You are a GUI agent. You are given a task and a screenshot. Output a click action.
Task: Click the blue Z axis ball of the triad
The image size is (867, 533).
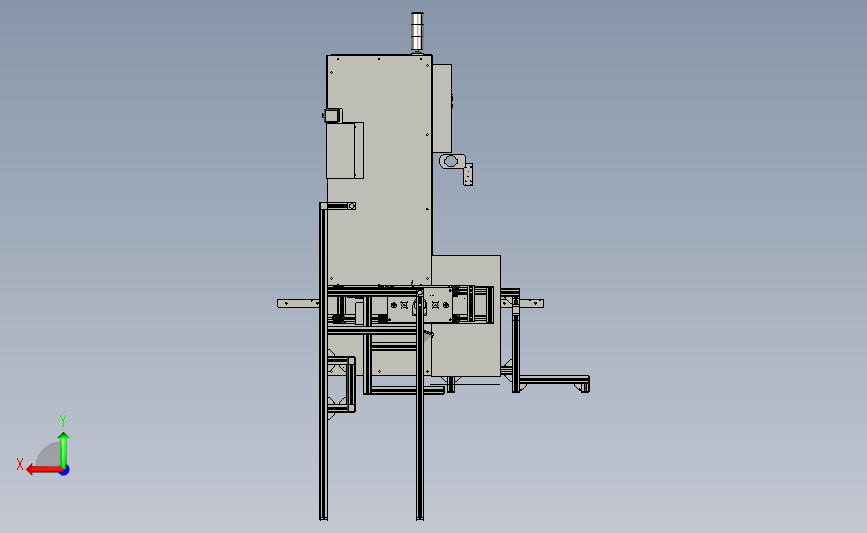pyautogui.click(x=65, y=471)
